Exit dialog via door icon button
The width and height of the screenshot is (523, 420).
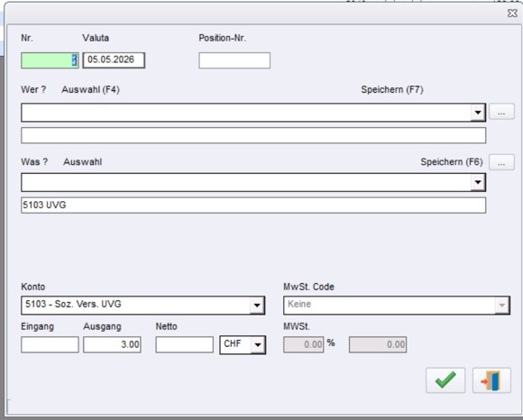click(x=491, y=380)
